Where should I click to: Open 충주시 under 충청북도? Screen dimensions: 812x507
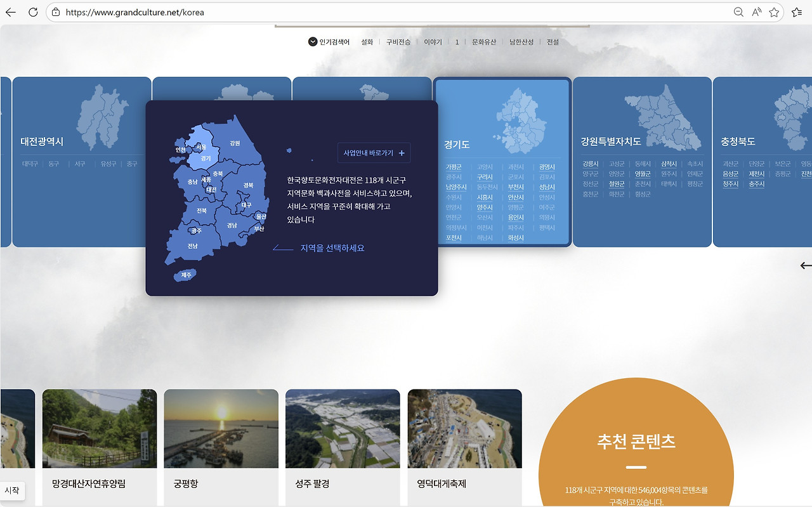(x=757, y=184)
